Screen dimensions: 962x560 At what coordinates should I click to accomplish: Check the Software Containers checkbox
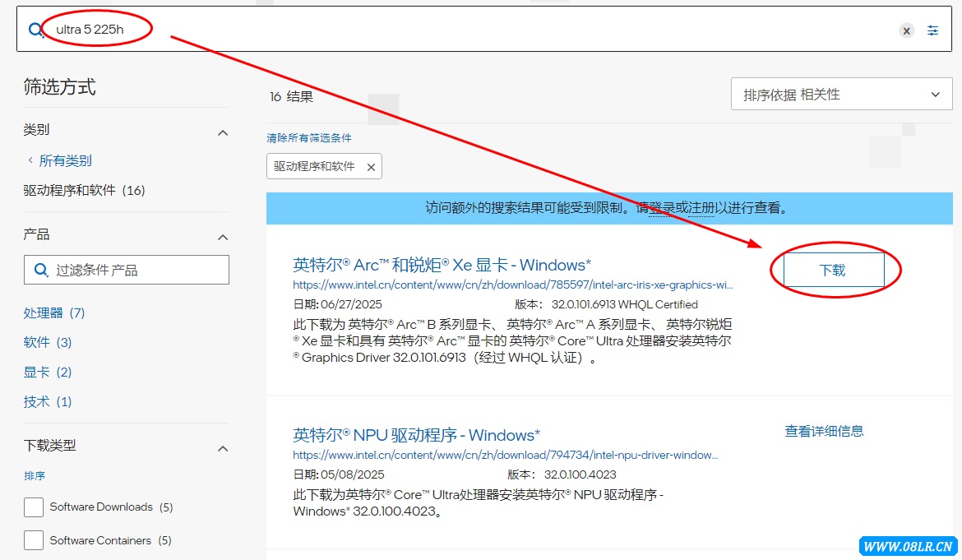pos(34,540)
